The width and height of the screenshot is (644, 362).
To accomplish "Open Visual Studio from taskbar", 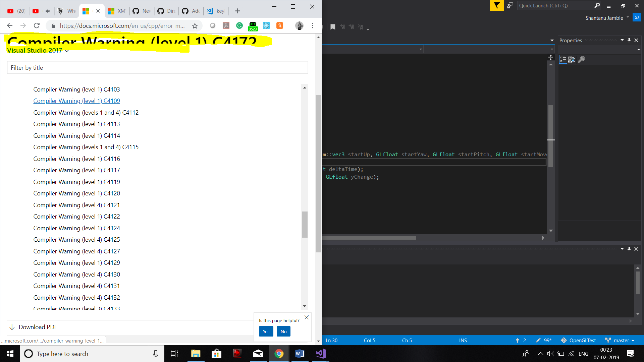I will 321,354.
